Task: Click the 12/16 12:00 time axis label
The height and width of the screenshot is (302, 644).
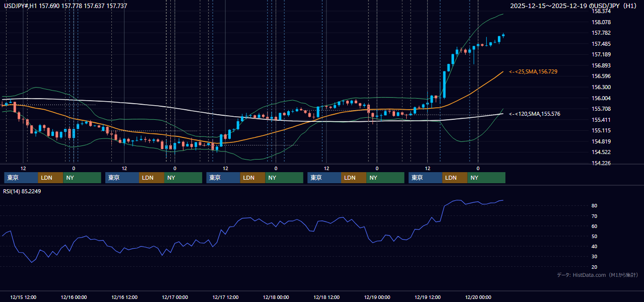Action: 124,297
